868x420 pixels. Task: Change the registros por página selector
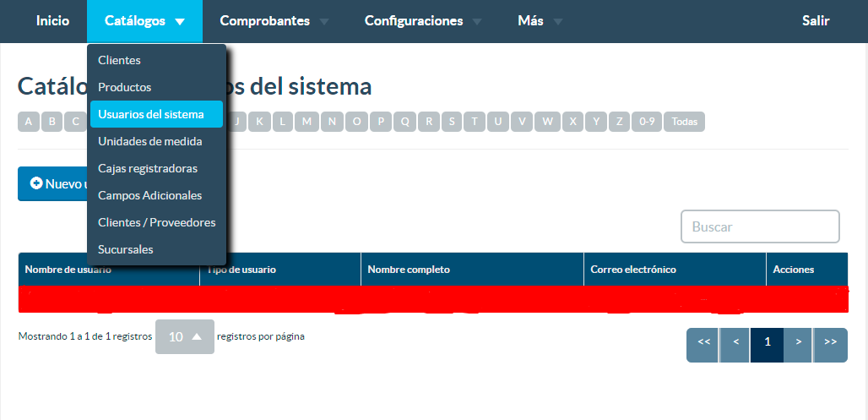(x=184, y=336)
